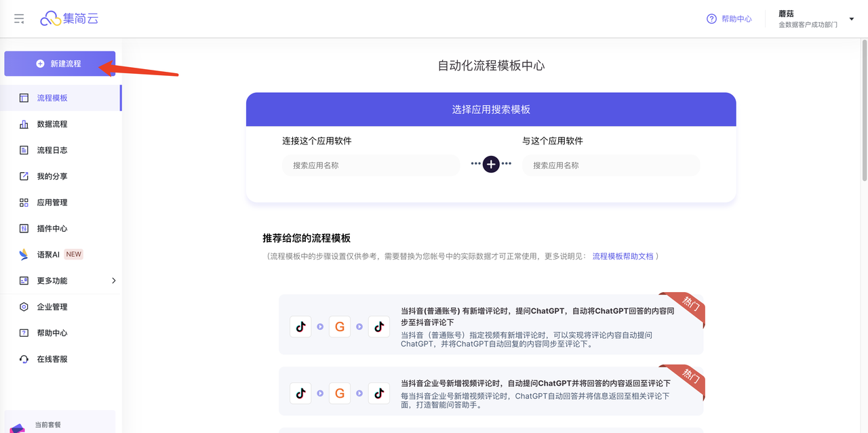Screen dimensions: 868x433
Task: Click first Douyin icon in 普通账号 template
Action: point(300,327)
